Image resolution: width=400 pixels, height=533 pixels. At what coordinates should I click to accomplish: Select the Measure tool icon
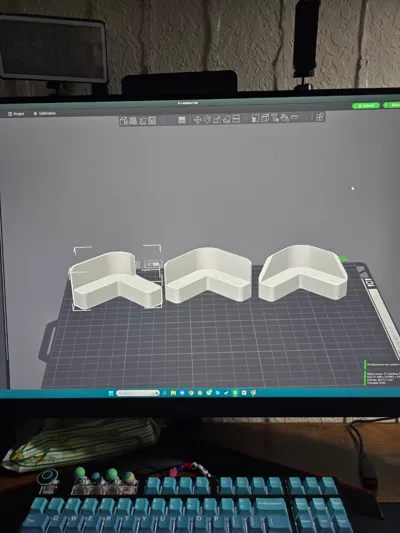(295, 118)
